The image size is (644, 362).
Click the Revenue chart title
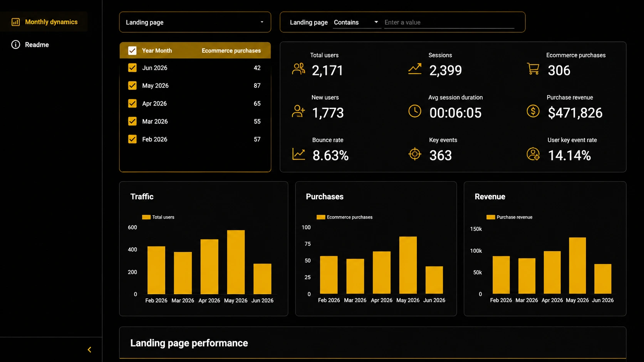click(490, 197)
